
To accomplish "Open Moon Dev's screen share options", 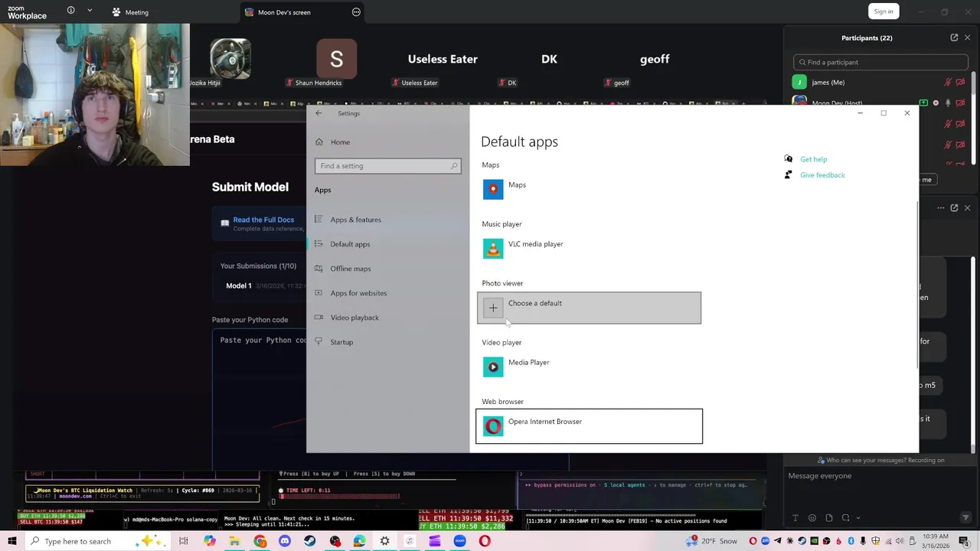I will [x=356, y=12].
